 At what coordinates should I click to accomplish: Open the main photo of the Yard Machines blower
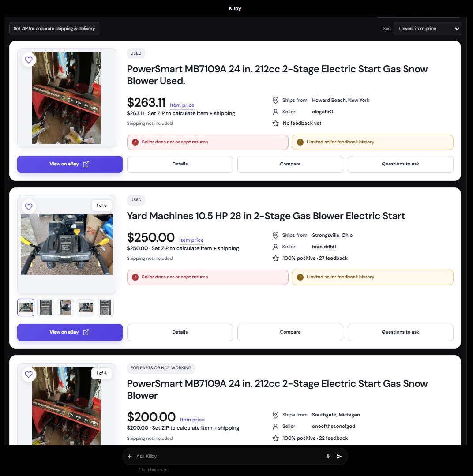click(67, 245)
